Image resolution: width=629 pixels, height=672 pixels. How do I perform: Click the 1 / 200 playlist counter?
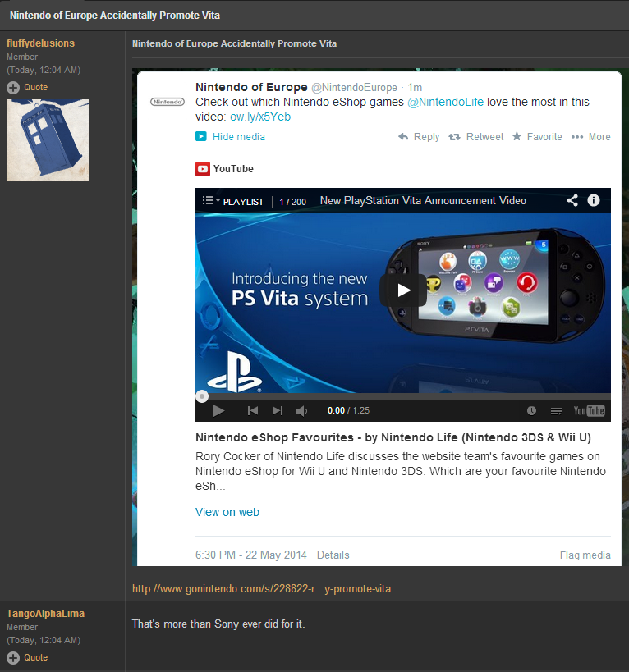(293, 201)
